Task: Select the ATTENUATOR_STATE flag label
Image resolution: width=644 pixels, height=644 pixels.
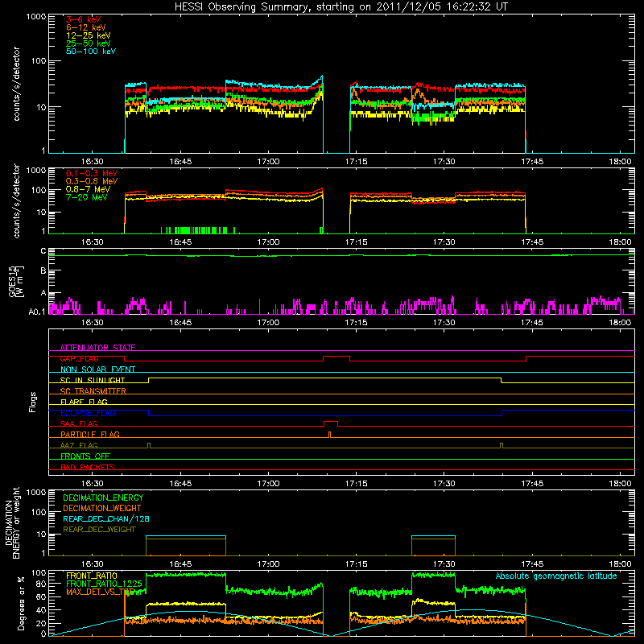Action: coord(97,348)
